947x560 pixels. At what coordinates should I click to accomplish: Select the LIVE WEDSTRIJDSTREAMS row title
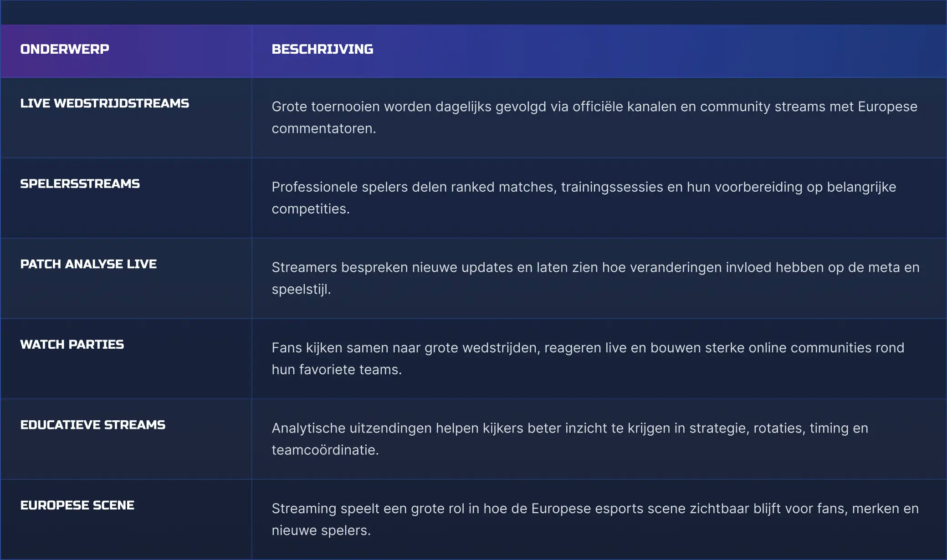[104, 103]
